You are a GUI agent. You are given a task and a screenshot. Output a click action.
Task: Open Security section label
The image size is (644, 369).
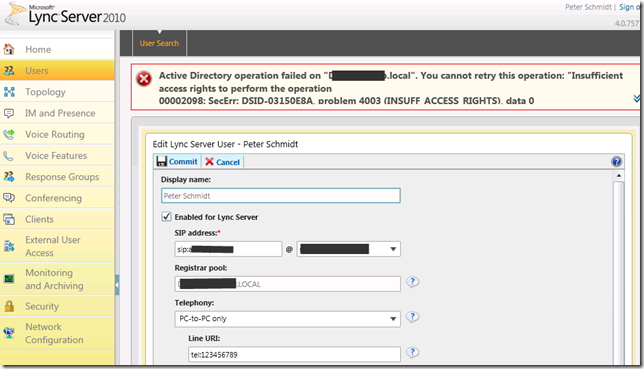42,306
